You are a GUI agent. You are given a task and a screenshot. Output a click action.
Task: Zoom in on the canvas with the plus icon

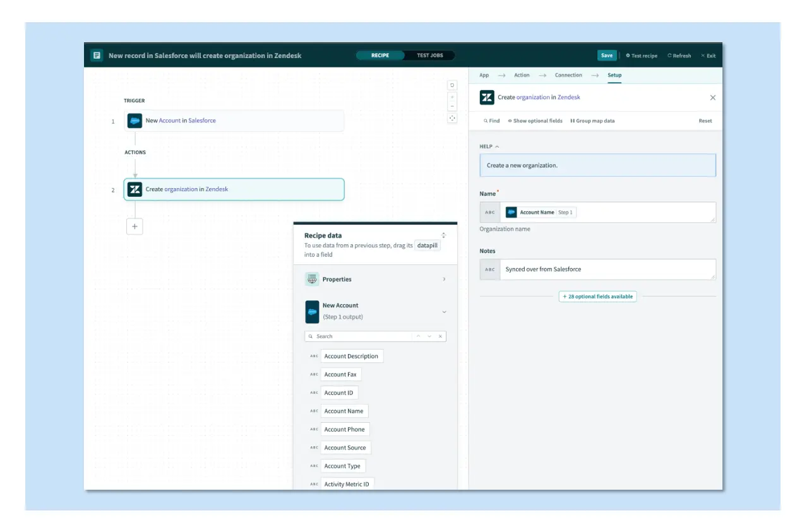pos(452,96)
